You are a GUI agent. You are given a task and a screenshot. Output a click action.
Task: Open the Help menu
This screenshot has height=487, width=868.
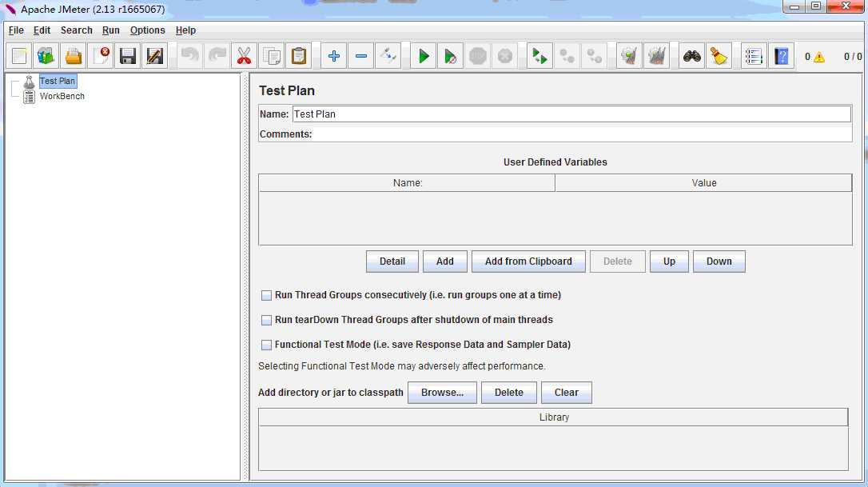pos(185,30)
